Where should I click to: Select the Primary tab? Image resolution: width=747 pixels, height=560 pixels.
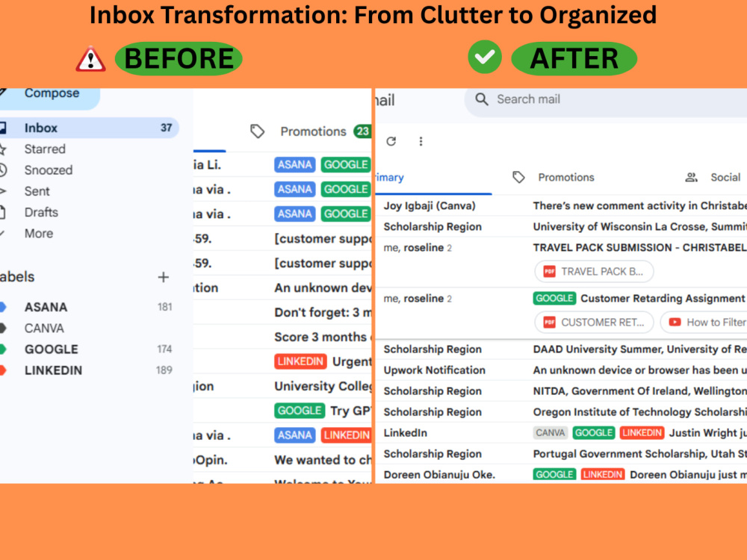pos(390,177)
